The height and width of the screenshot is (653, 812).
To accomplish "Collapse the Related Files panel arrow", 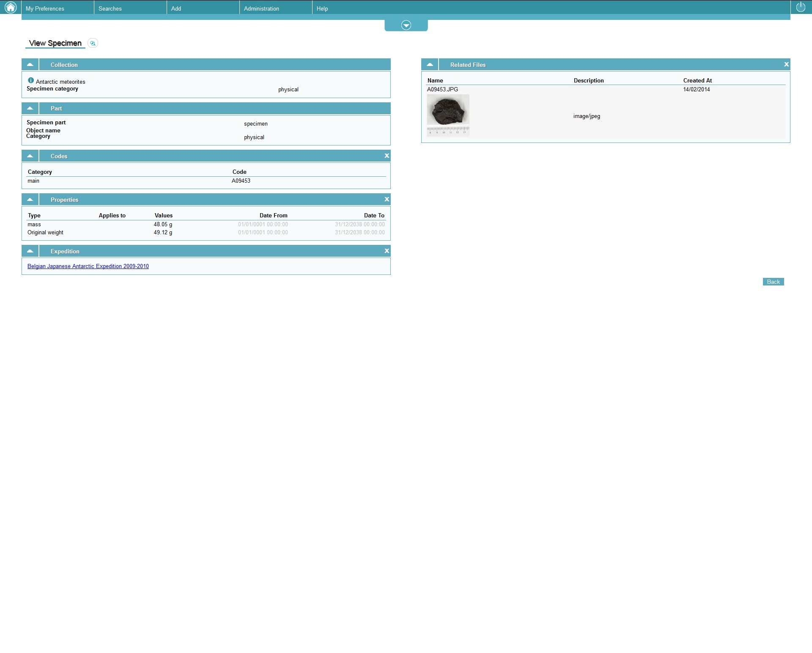I will (430, 65).
